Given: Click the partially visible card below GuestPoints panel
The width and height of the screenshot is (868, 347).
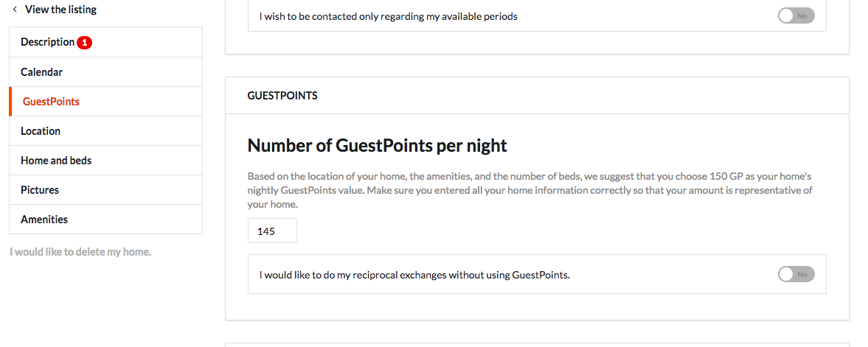Looking at the screenshot, I should click(x=537, y=345).
